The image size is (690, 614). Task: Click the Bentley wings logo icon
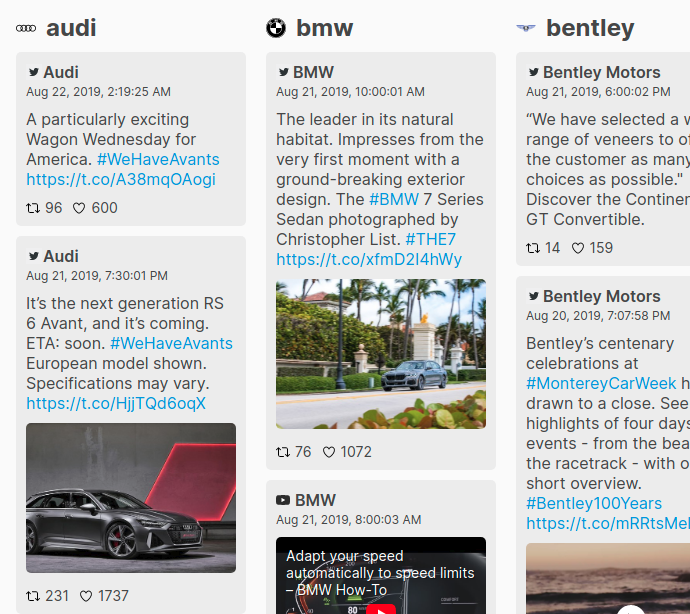point(526,28)
